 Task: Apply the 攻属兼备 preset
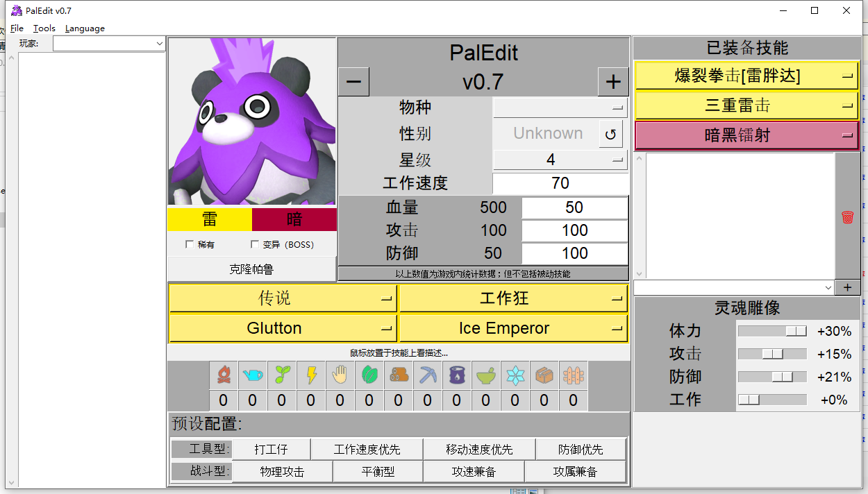click(575, 472)
